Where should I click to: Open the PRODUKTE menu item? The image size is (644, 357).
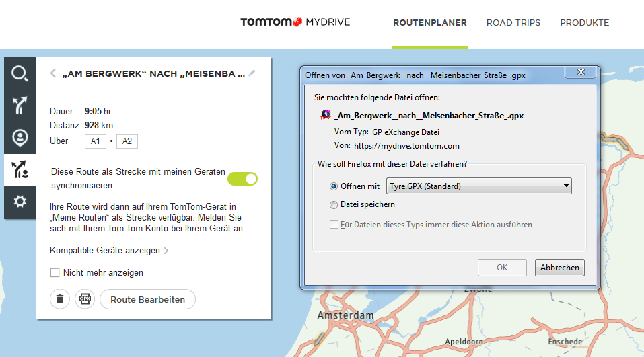tap(584, 23)
